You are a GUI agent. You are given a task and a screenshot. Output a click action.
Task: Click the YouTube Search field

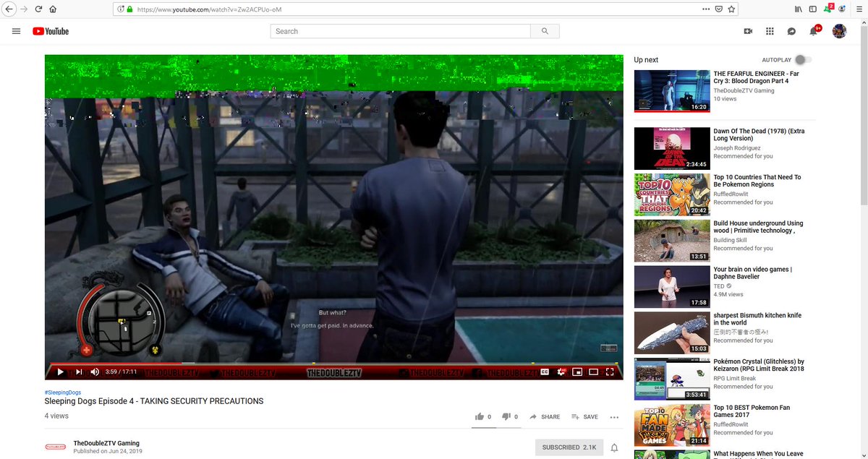tap(400, 31)
